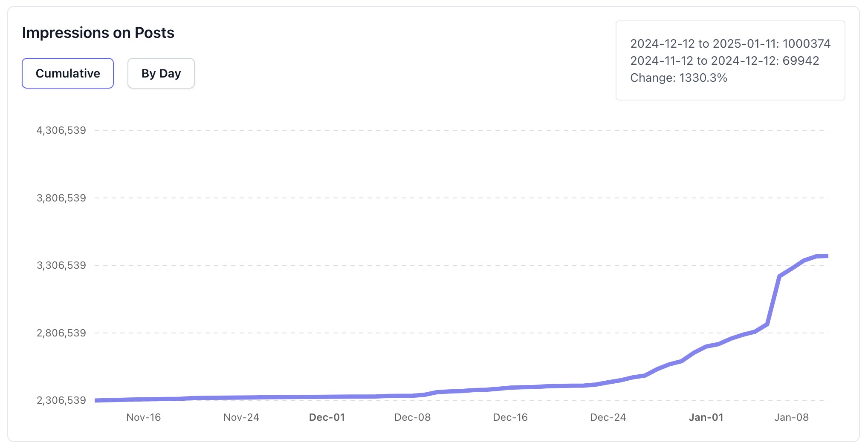
Task: Select the Cumulative view button
Action: (68, 73)
